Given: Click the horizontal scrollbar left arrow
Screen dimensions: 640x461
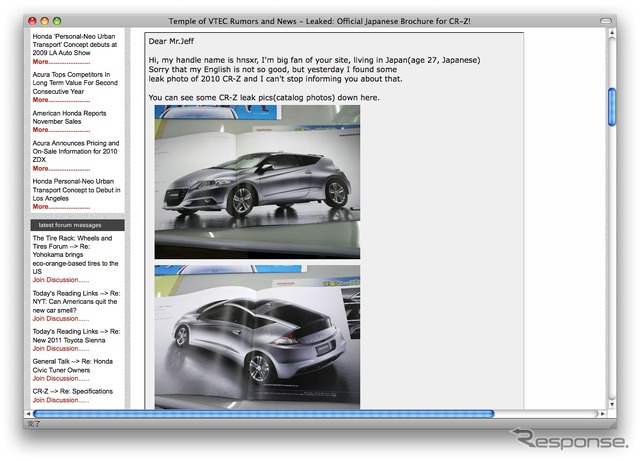Looking at the screenshot, I should click(28, 414).
